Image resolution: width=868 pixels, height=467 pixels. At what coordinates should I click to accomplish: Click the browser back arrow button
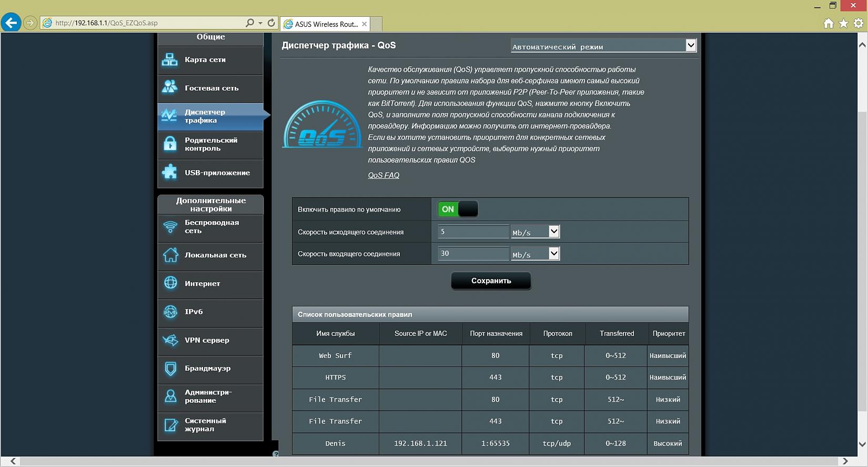coord(11,23)
